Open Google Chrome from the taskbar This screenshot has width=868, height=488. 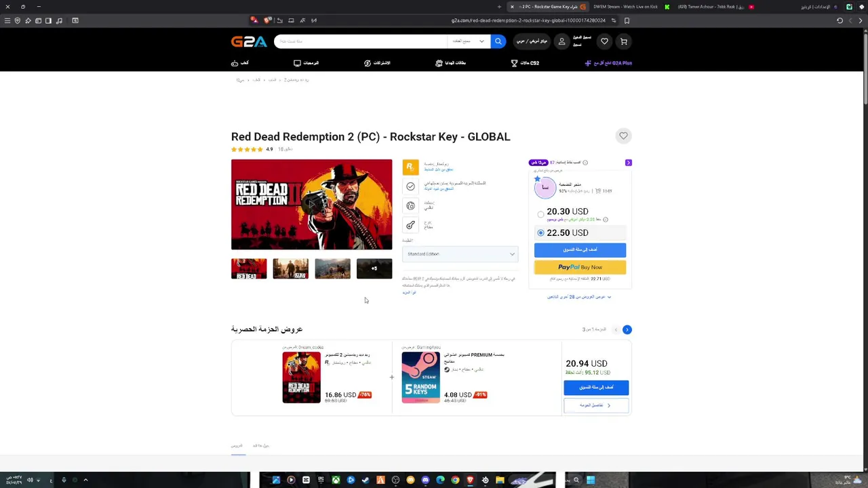[455, 480]
